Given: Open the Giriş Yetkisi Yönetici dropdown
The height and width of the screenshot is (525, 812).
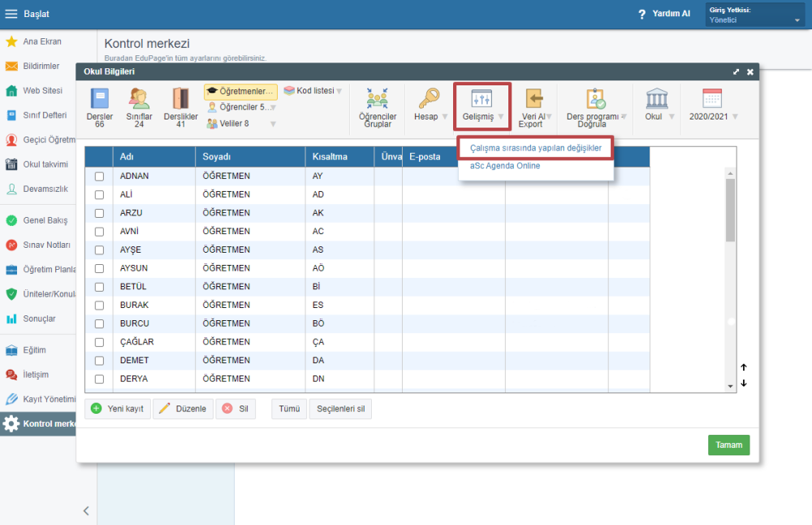Looking at the screenshot, I should click(x=754, y=15).
